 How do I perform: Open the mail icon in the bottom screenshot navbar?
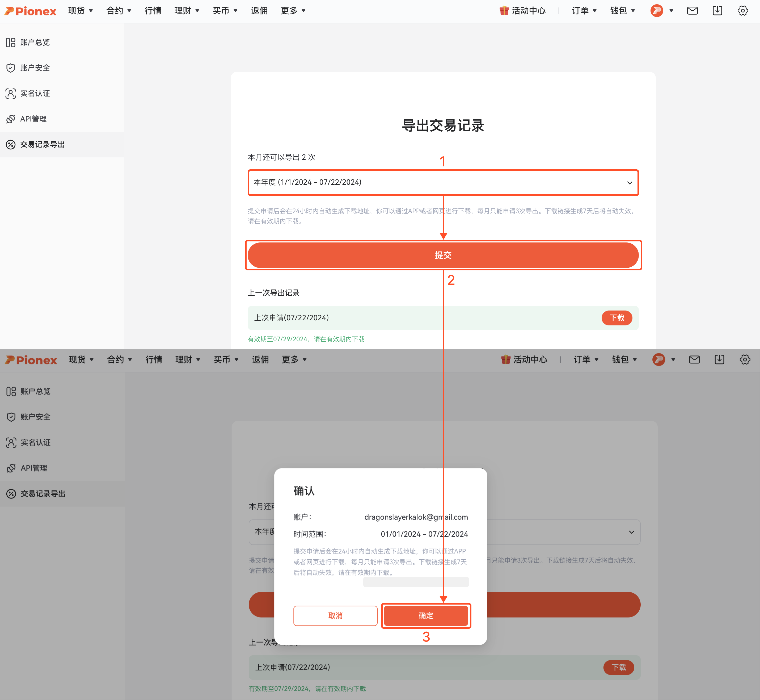coord(694,359)
